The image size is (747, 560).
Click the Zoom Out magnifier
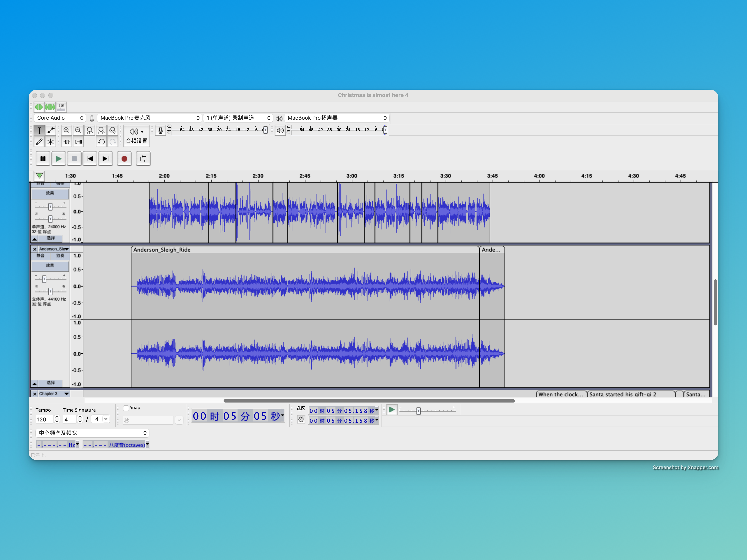(78, 130)
